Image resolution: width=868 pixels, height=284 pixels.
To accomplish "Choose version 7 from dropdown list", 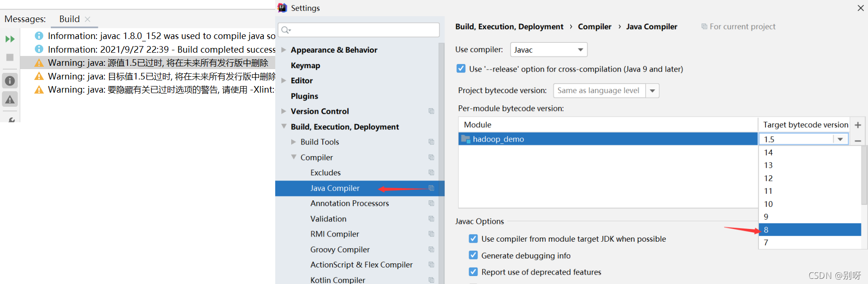I will pyautogui.click(x=810, y=243).
